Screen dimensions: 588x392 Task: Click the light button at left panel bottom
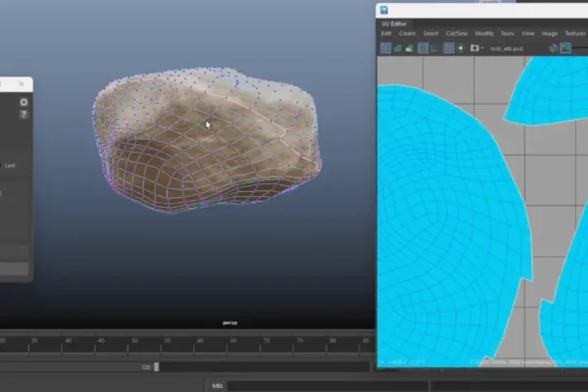tap(14, 269)
